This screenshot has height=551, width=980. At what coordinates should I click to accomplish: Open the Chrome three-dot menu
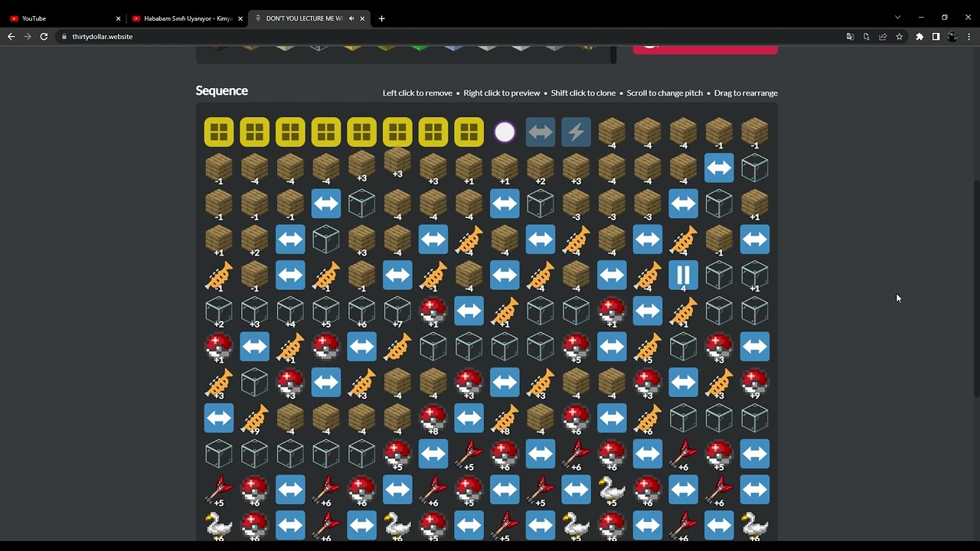coord(969,37)
